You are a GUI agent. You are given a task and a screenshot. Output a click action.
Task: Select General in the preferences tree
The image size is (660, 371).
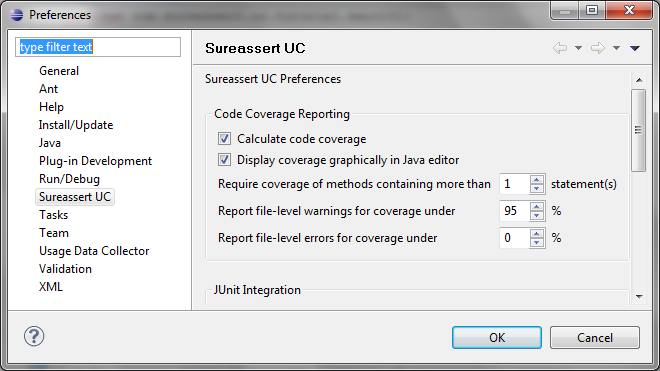59,71
